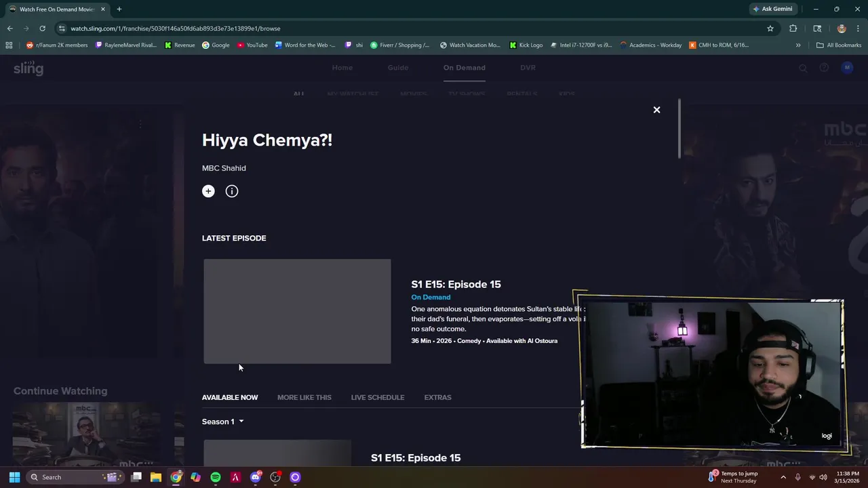The height and width of the screenshot is (488, 868).
Task: Click the Sling logo
Action: [x=28, y=68]
